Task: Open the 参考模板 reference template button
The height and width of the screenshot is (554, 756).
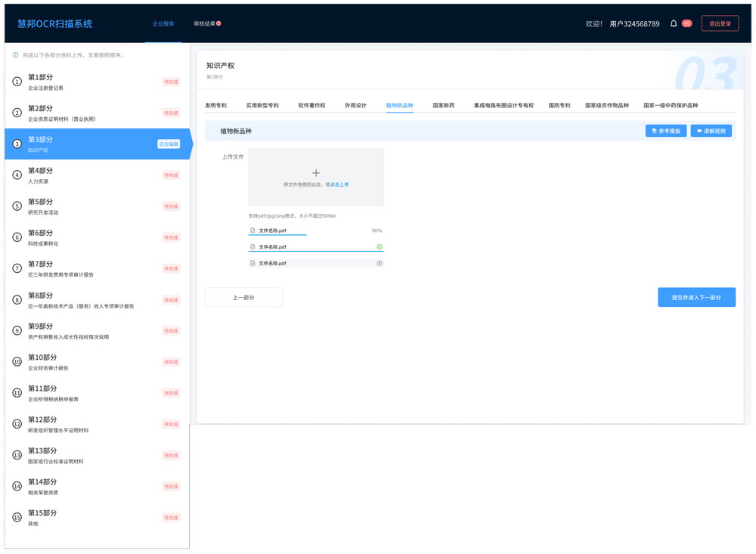Action: click(x=666, y=131)
